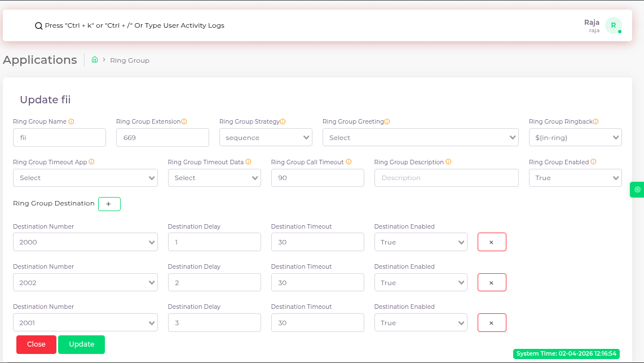The image size is (644, 363).
Task: Open the Ring Group Greeting dropdown
Action: 420,137
